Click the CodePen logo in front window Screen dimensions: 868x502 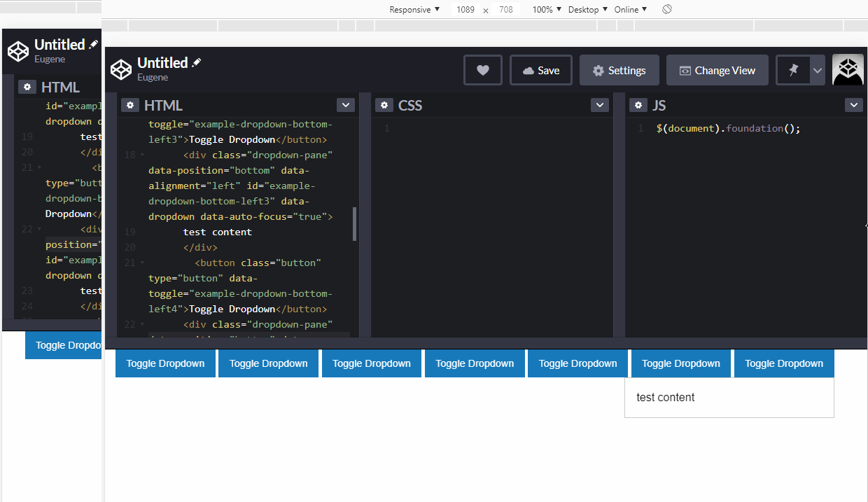click(121, 69)
